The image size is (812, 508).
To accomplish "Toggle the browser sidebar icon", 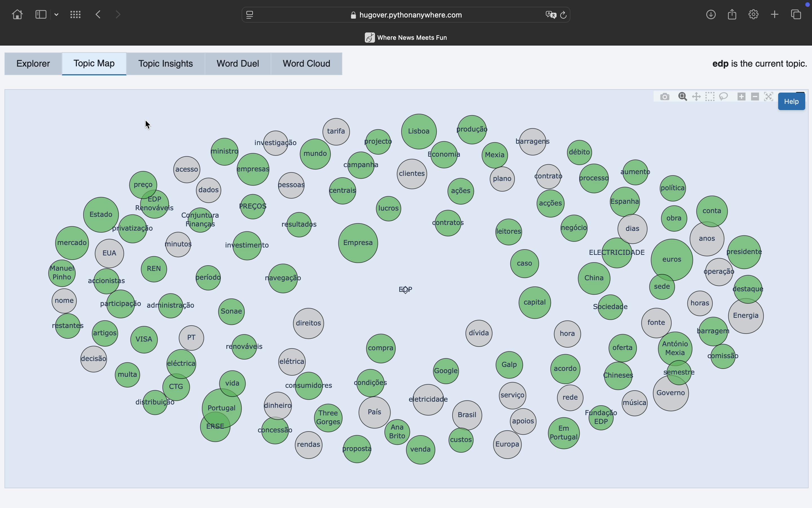I will point(41,14).
